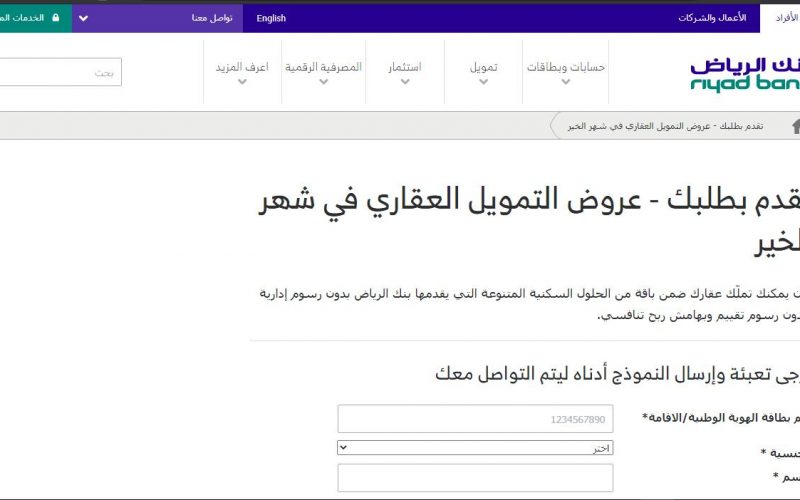Image resolution: width=800 pixels, height=500 pixels.
Task: Click the Riyad Bank logo
Action: tap(745, 74)
